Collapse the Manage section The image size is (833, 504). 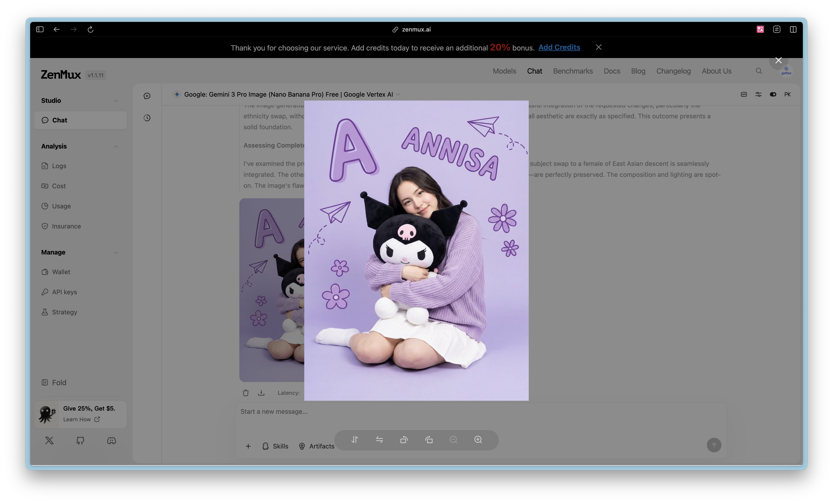(116, 252)
